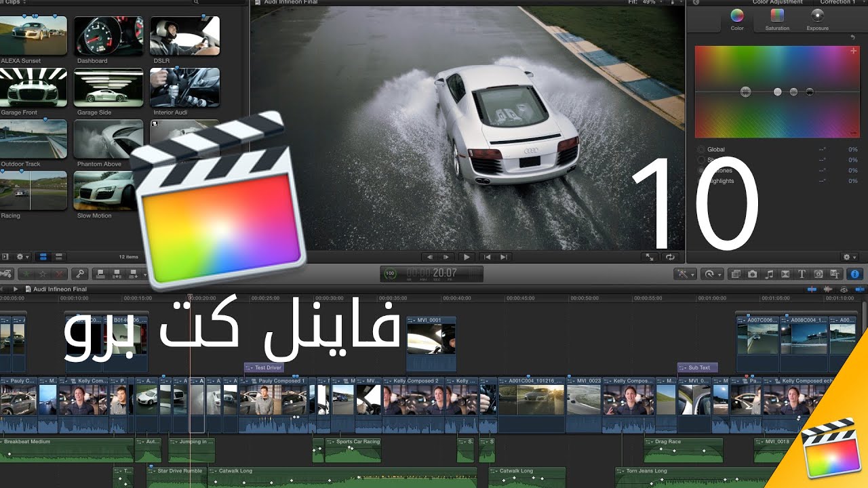Select the black Shadows color puck

[x=810, y=91]
